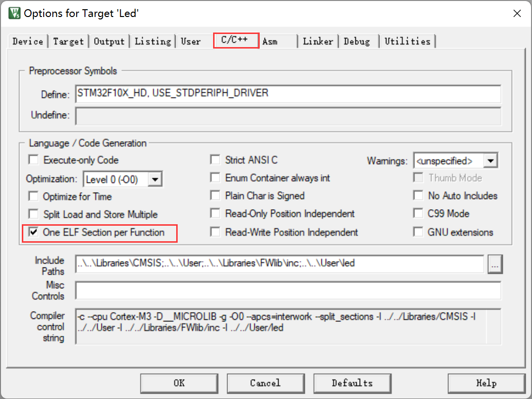The height and width of the screenshot is (399, 532).
Task: Go to the Utilities tab
Action: click(407, 41)
